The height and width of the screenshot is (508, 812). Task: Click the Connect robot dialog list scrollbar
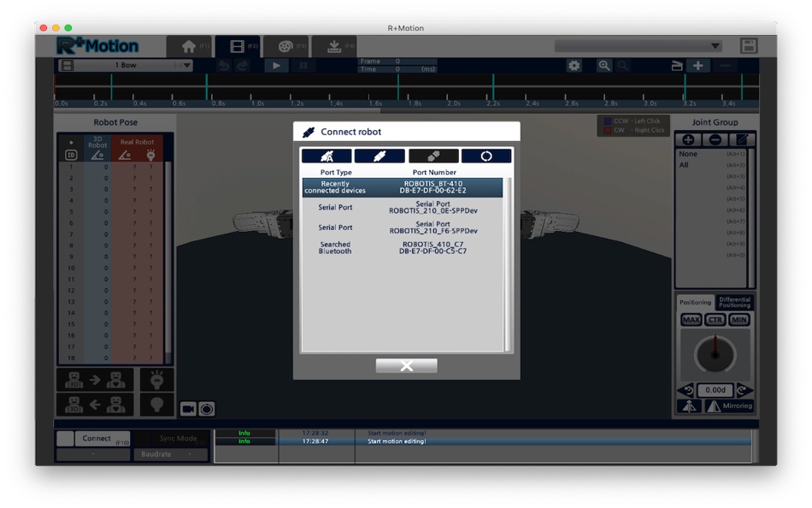click(508, 264)
